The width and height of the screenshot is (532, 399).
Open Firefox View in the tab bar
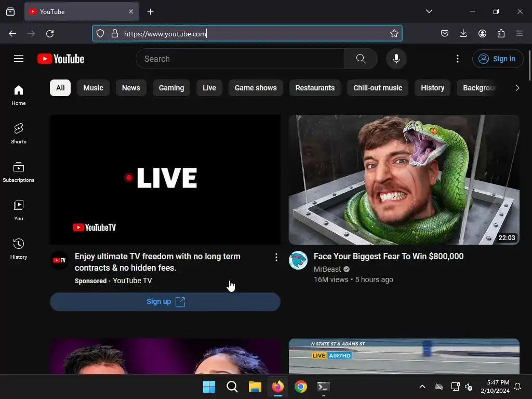[10, 11]
